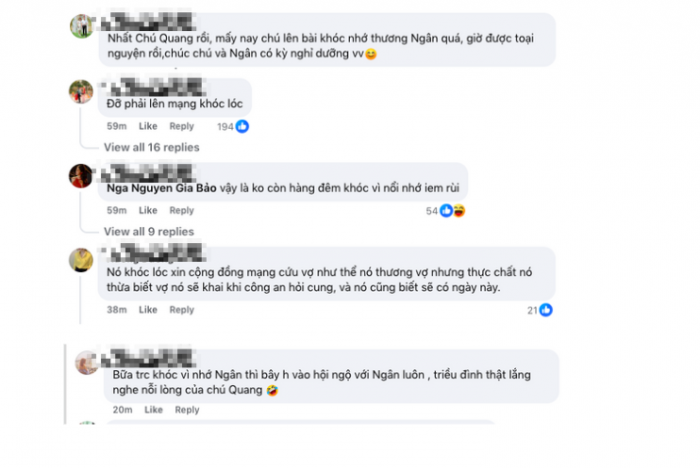The image size is (700, 468).
Task: Like the 'Đỡ phải lên mạng khóc lóc' comment
Action: click(x=148, y=126)
